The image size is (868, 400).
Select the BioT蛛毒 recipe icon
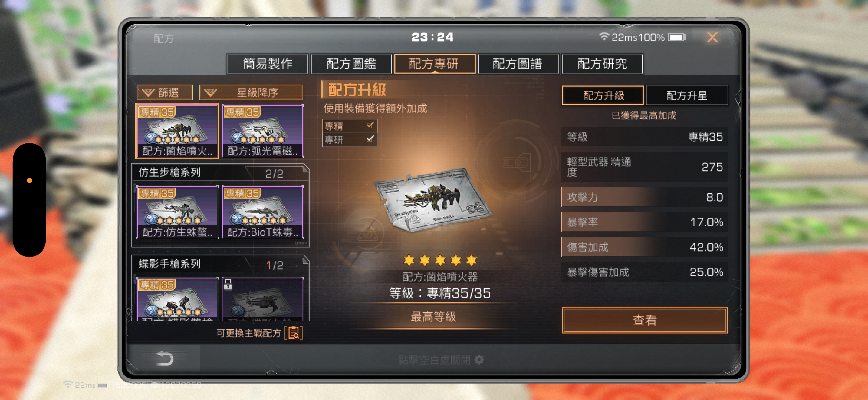tap(262, 212)
